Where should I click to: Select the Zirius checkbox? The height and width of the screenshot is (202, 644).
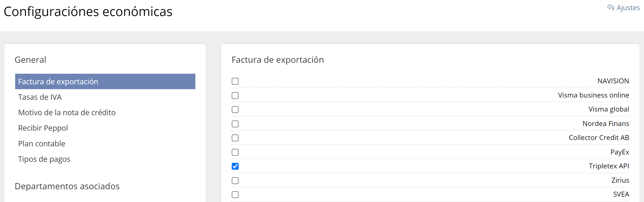pyautogui.click(x=235, y=180)
